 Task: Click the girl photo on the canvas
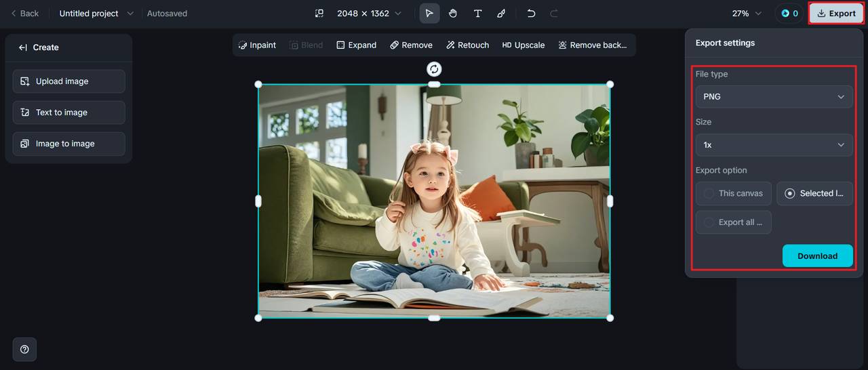click(434, 201)
